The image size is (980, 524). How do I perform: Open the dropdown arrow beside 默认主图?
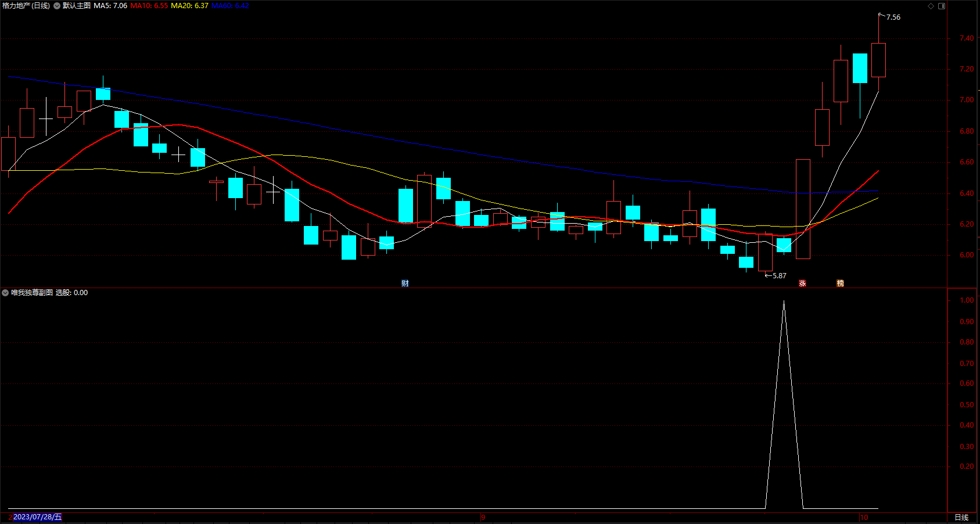pyautogui.click(x=57, y=6)
